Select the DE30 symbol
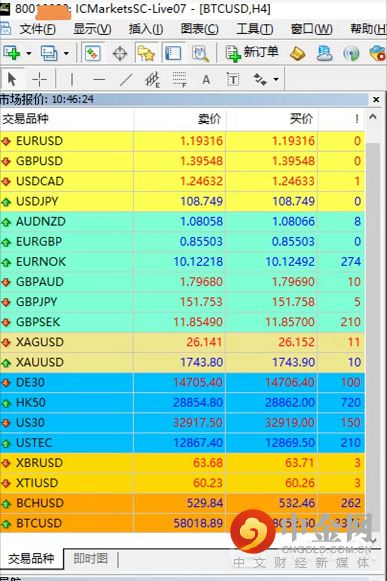Viewport: 387px width, 581px height. coord(30,382)
